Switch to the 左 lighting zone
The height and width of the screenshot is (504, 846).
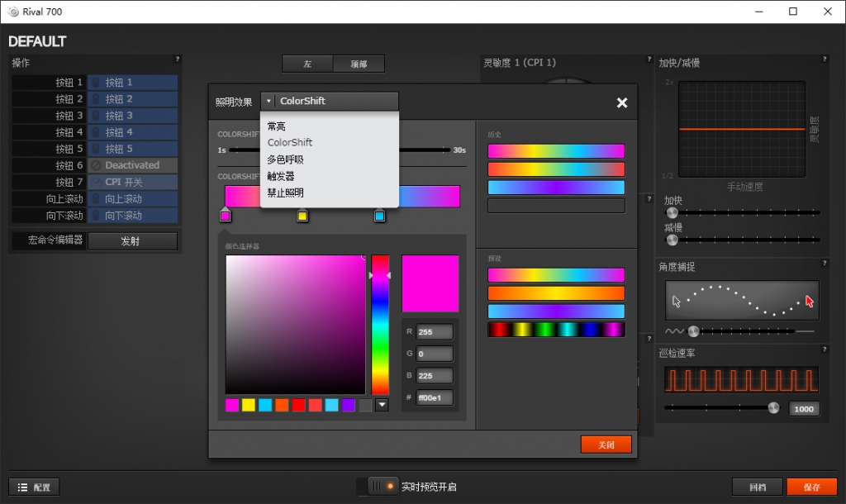click(307, 64)
